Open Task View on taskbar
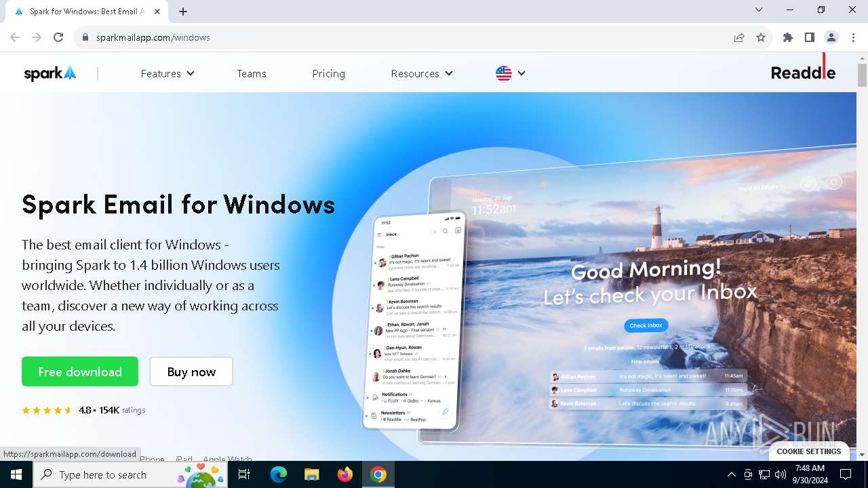The height and width of the screenshot is (488, 868). (244, 474)
